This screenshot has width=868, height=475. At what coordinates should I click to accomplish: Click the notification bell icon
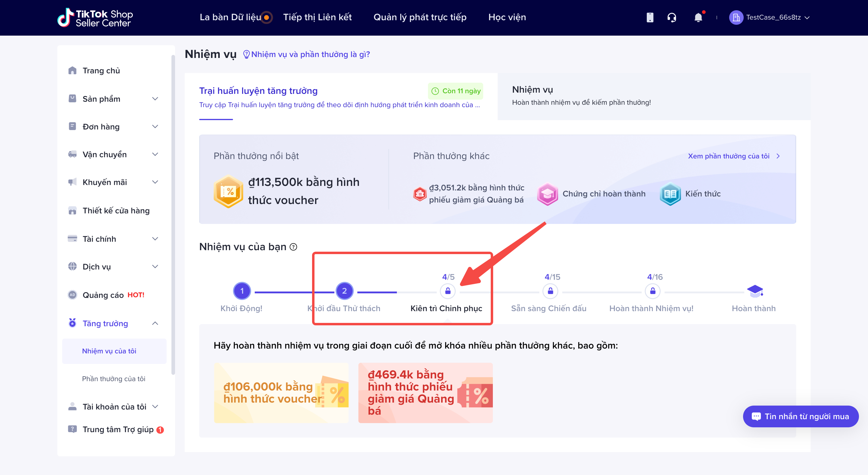(x=698, y=18)
